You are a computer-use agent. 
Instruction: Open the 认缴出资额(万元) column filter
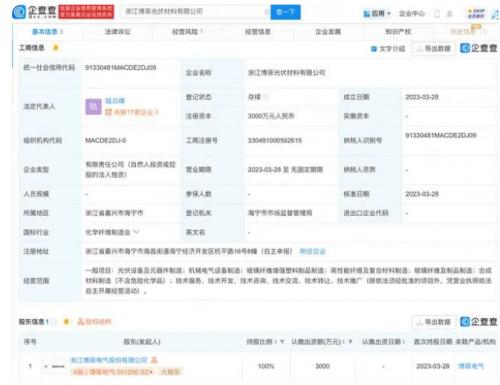[350, 342]
